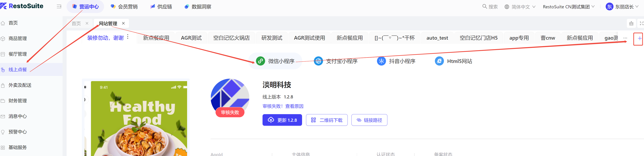The width and height of the screenshot is (644, 156).
Task: Open the 审核失败！查看原因 link
Action: click(283, 106)
